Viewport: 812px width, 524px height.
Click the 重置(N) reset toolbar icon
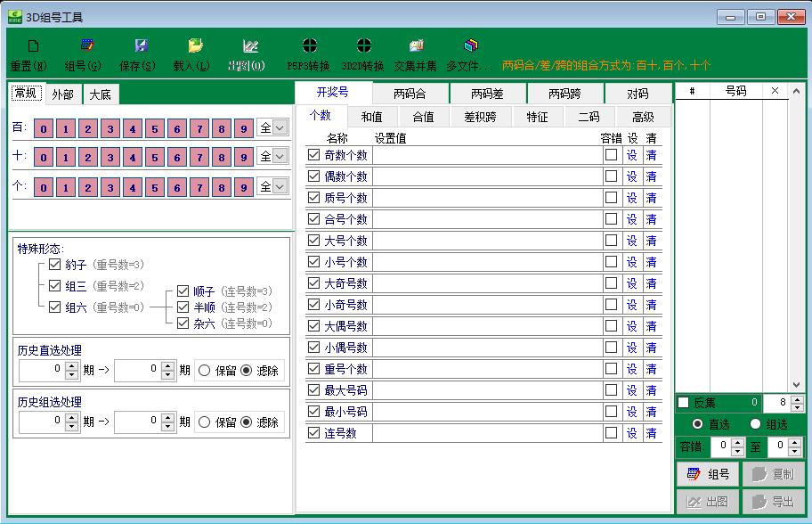click(x=34, y=46)
